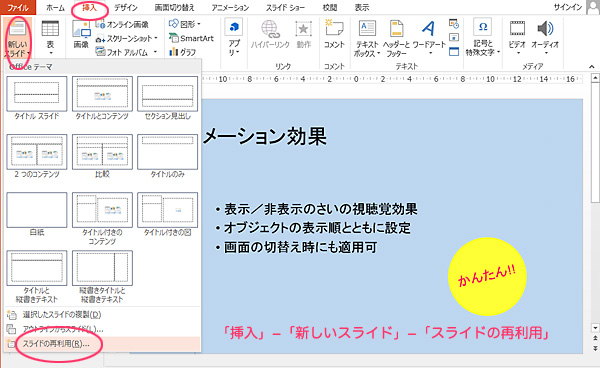Select the yellow かんたん!! circle shape
Image resolution: width=600 pixels, height=368 pixels.
tap(487, 277)
